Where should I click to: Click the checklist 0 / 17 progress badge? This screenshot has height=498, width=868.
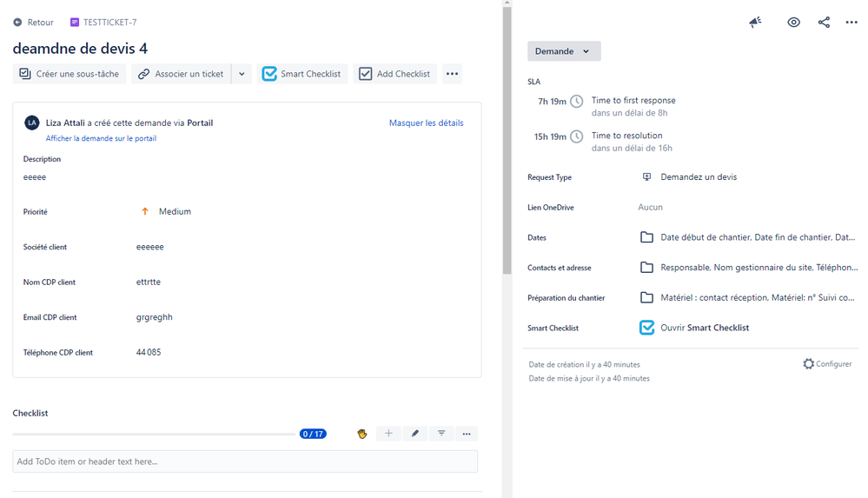point(314,434)
